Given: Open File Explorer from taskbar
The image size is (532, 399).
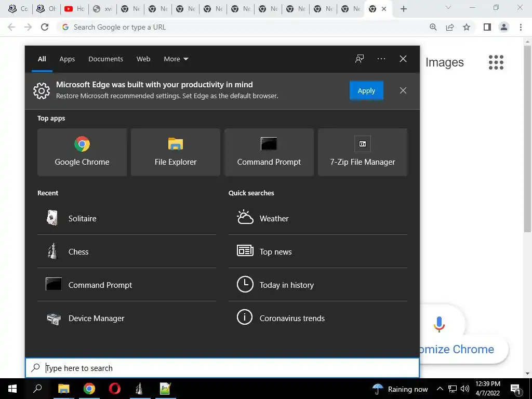Looking at the screenshot, I should point(63,389).
